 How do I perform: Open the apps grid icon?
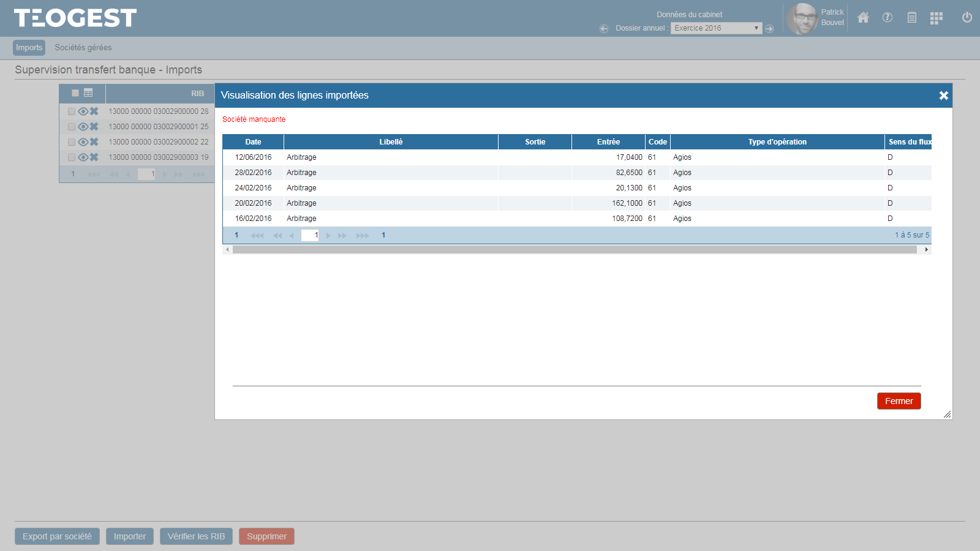pyautogui.click(x=936, y=18)
